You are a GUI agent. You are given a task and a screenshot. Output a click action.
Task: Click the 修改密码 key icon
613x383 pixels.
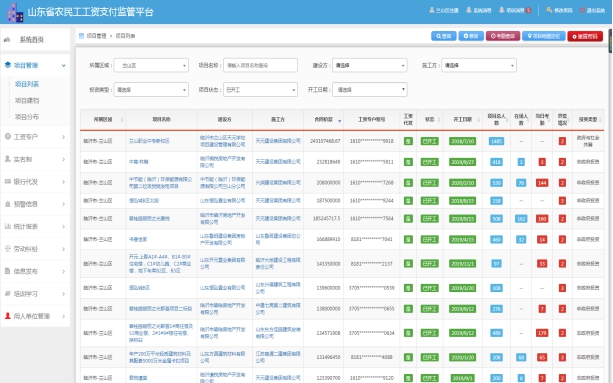[x=549, y=10]
